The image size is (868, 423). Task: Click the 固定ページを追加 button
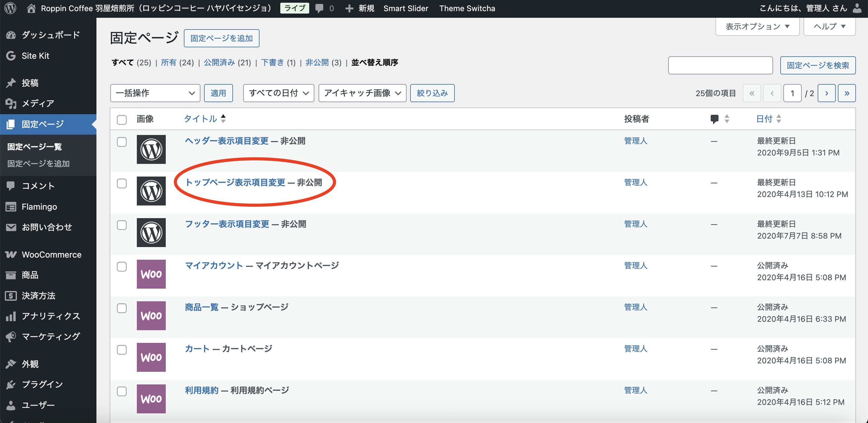(x=222, y=38)
